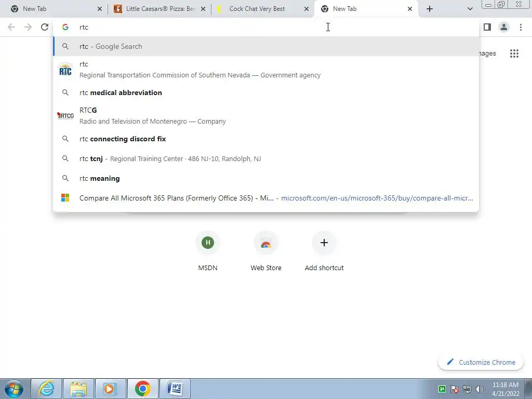
Task: Close the first New Tab tab
Action: coord(99,9)
